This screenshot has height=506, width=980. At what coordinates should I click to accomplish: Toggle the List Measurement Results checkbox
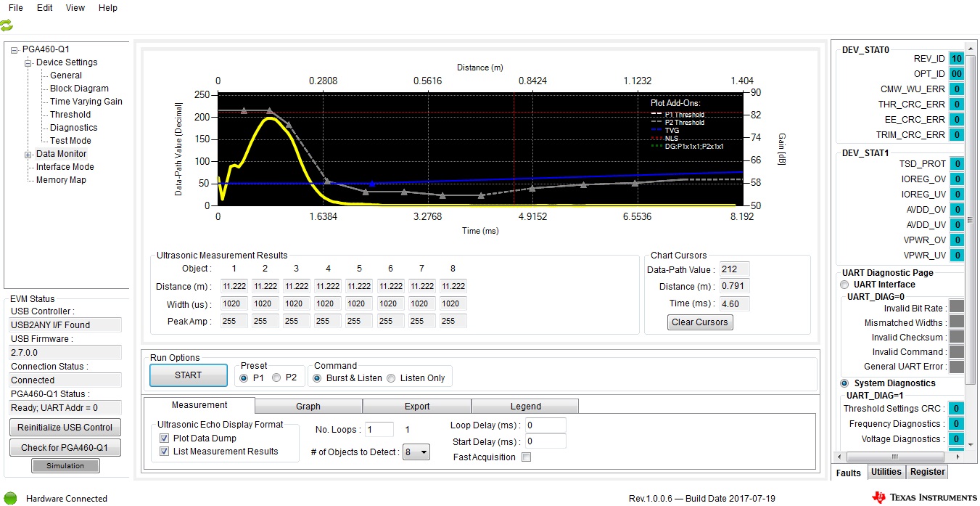click(164, 452)
